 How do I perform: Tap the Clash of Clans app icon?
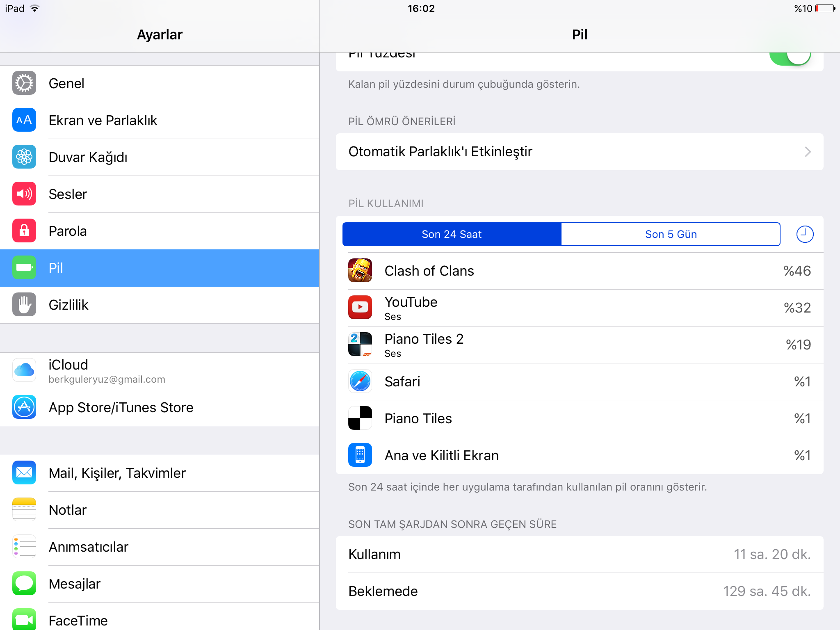(x=360, y=271)
